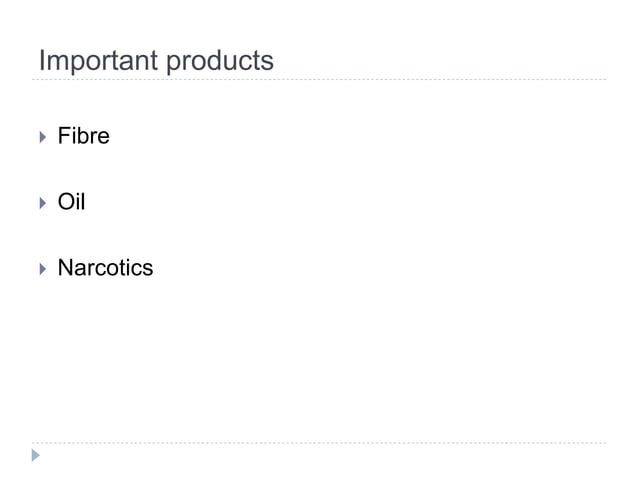The height and width of the screenshot is (478, 638).
Task: Select the "Narcotics" bullet text
Action: [105, 268]
